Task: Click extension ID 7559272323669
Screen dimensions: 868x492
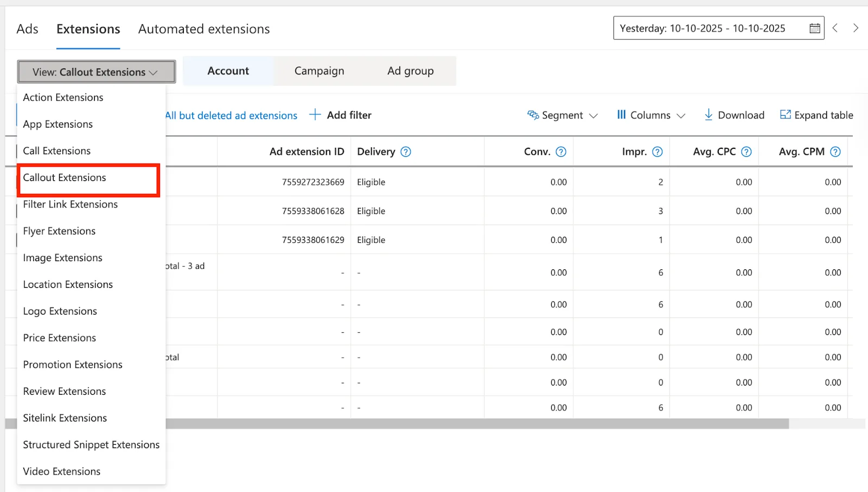Action: [313, 182]
